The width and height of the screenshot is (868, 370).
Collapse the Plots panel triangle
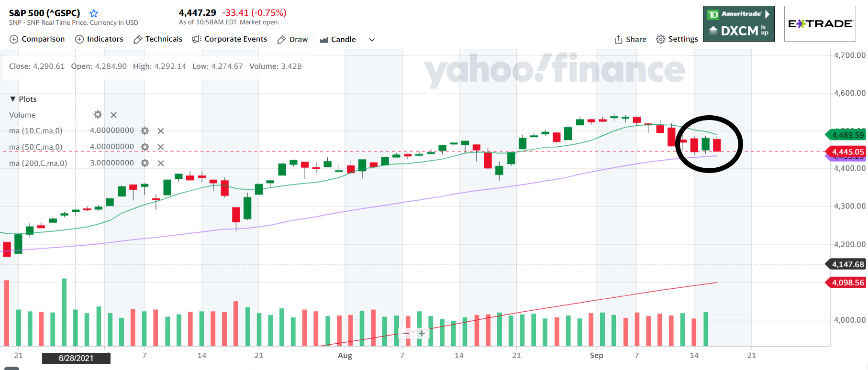13,99
